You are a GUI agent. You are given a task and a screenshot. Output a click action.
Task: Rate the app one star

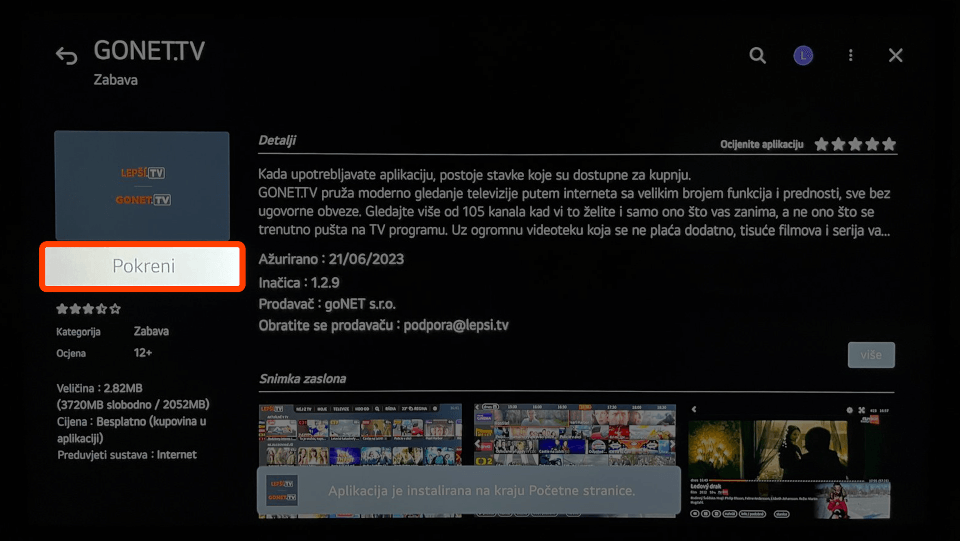[821, 144]
